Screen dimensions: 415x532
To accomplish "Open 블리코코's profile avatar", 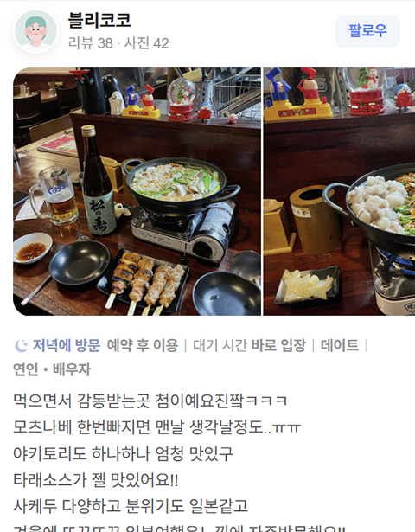I will tap(36, 31).
